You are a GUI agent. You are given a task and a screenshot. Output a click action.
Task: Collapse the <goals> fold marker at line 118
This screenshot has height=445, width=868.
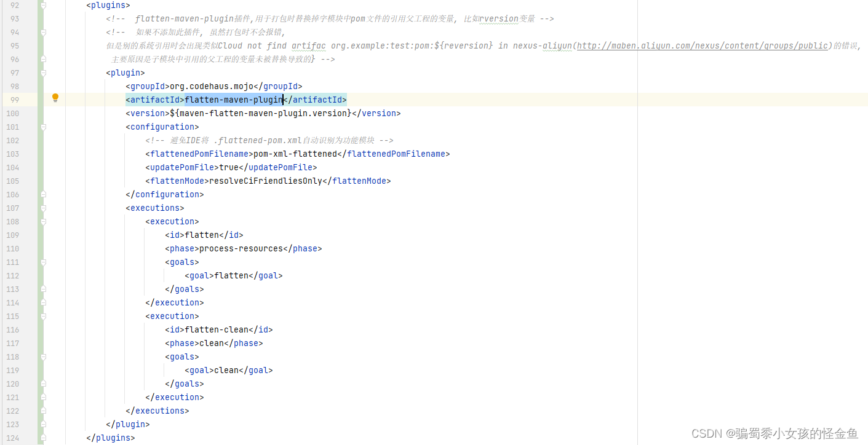(x=43, y=356)
